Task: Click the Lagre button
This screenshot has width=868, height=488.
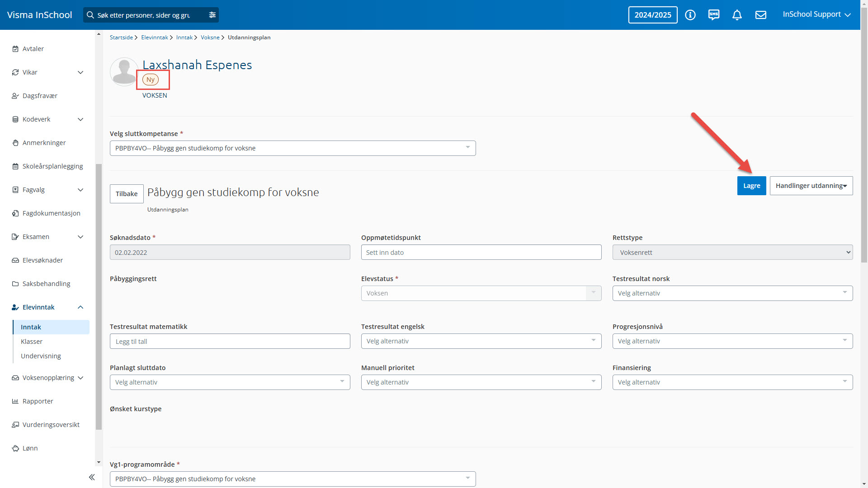Action: click(x=751, y=186)
